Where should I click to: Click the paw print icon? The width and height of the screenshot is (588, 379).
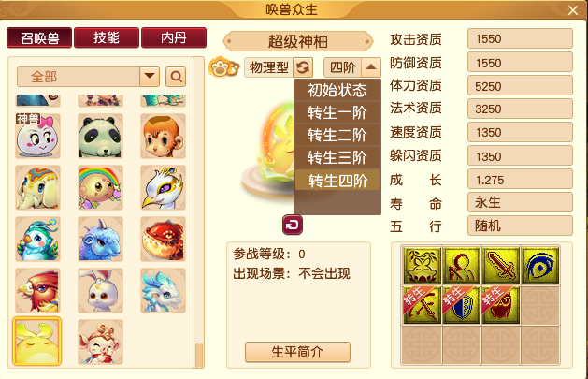[223, 67]
